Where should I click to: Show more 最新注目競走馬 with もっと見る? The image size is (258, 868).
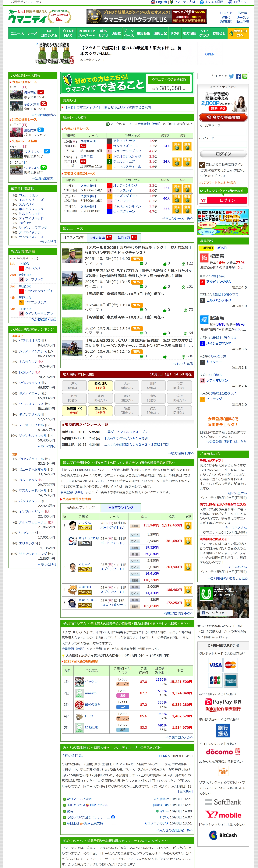coord(47,242)
